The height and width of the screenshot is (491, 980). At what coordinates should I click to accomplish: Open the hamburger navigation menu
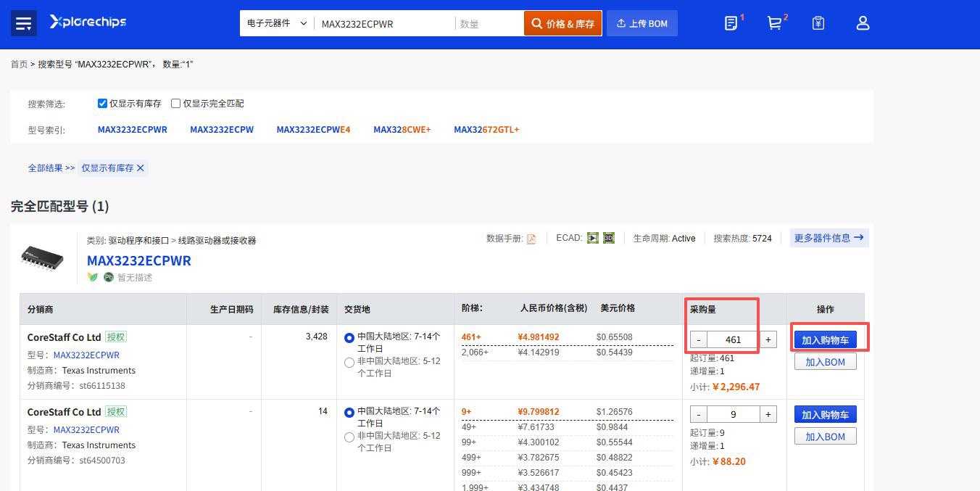[23, 23]
